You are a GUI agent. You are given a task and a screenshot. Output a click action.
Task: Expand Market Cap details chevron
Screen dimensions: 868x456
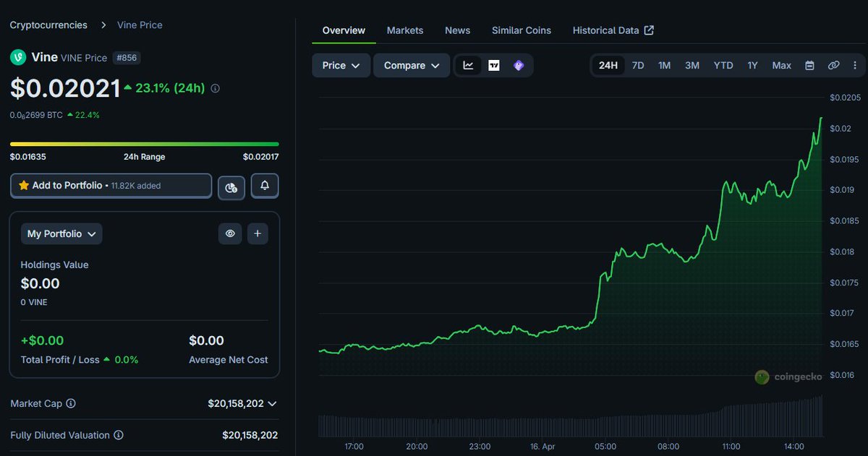pos(272,403)
